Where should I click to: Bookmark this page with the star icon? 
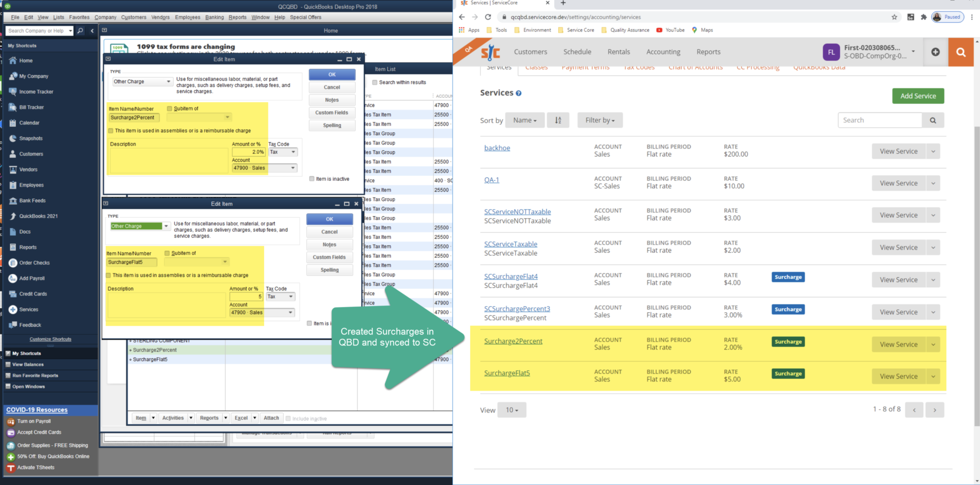tap(895, 17)
